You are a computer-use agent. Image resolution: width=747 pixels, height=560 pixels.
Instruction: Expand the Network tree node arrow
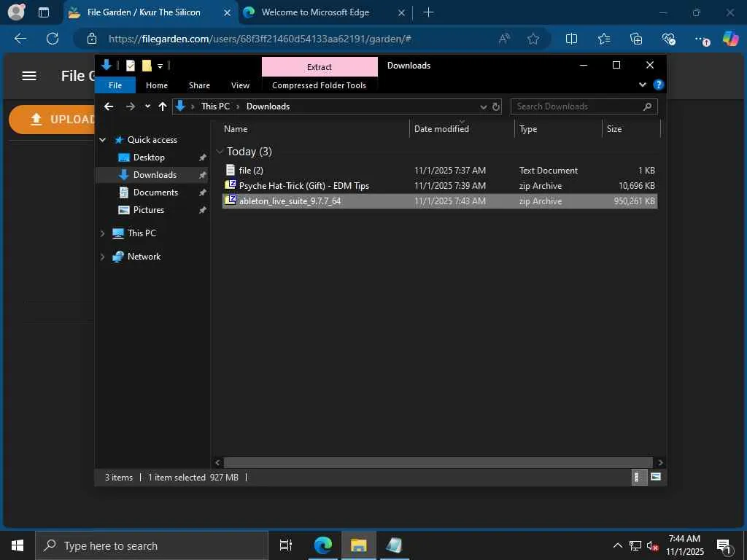[102, 257]
